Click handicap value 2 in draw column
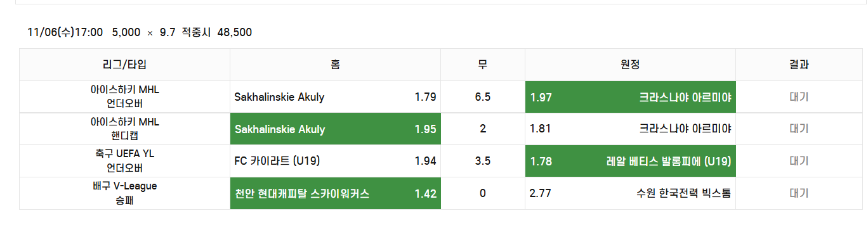 pyautogui.click(x=483, y=129)
